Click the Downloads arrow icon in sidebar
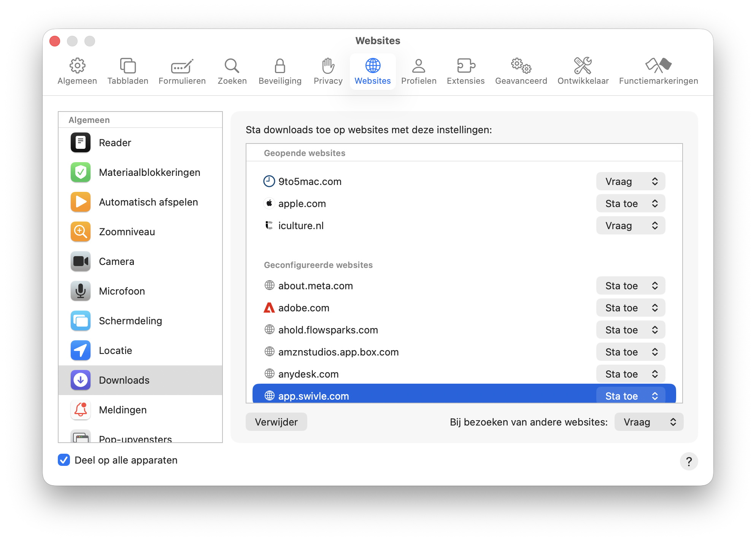The width and height of the screenshot is (756, 542). (81, 380)
